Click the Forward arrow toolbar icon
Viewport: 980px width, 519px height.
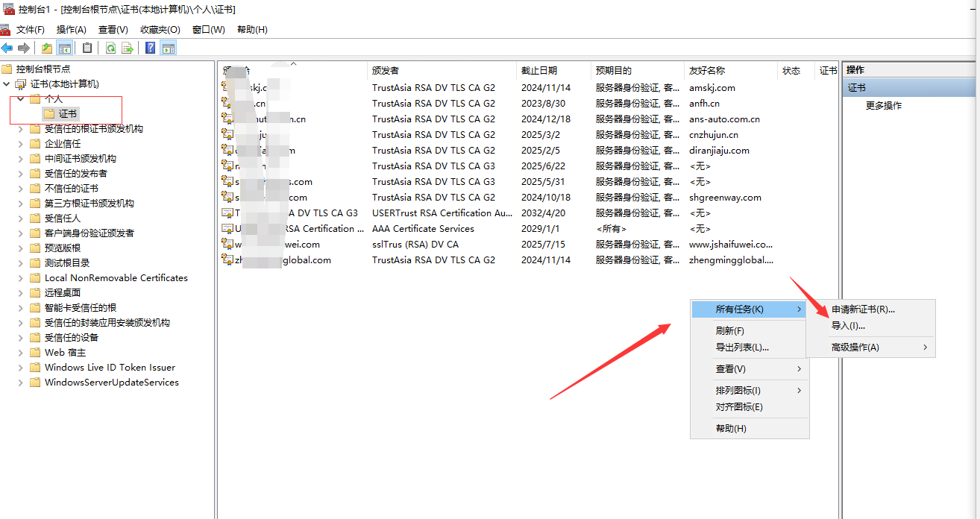coord(24,48)
